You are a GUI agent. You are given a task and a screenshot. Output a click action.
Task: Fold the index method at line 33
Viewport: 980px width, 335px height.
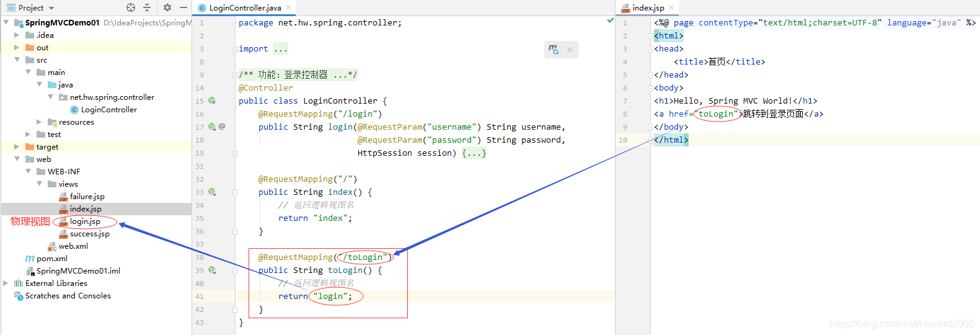(235, 192)
